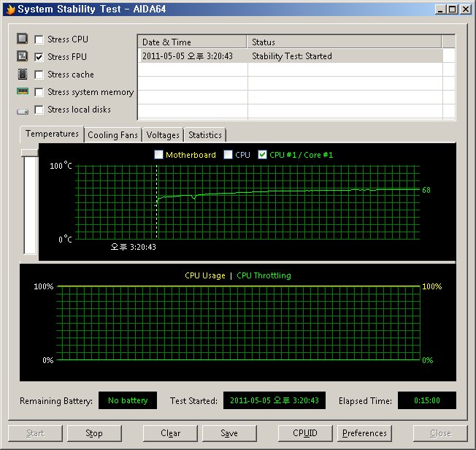Viewport: 476px width, 450px height.
Task: Enable the Stress cache checkbox
Action: point(39,75)
